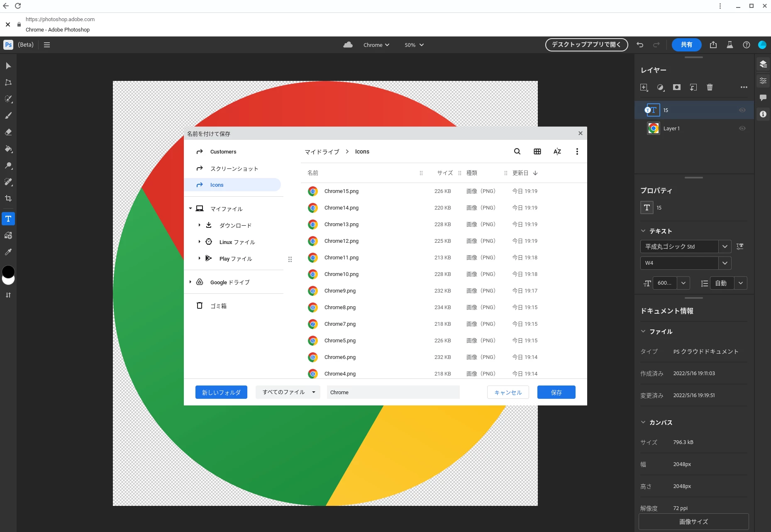This screenshot has width=771, height=532.
Task: Add a layer mask
Action: (x=677, y=87)
